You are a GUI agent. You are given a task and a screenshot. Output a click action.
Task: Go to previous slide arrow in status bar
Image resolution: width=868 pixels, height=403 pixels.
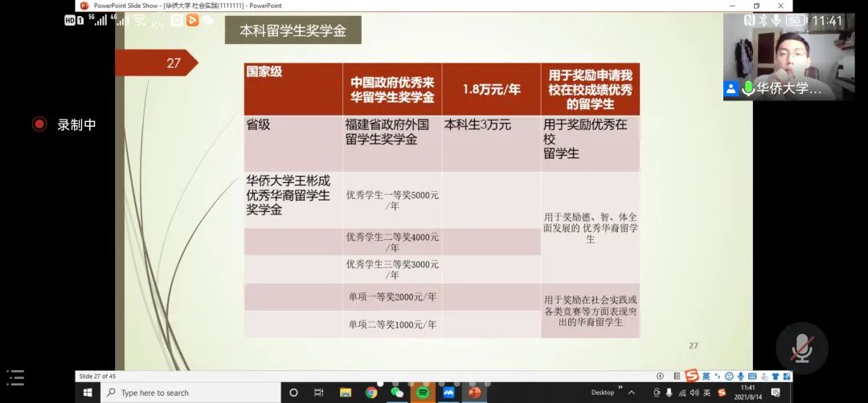(661, 376)
